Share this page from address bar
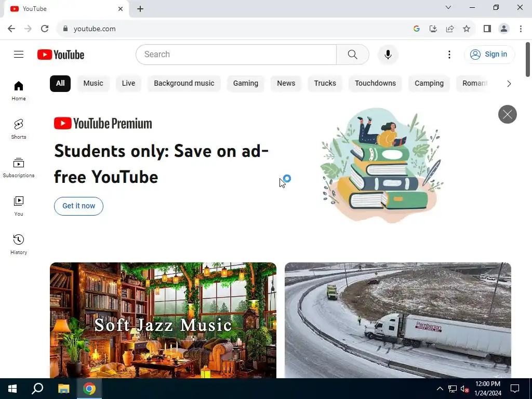 pyautogui.click(x=450, y=29)
